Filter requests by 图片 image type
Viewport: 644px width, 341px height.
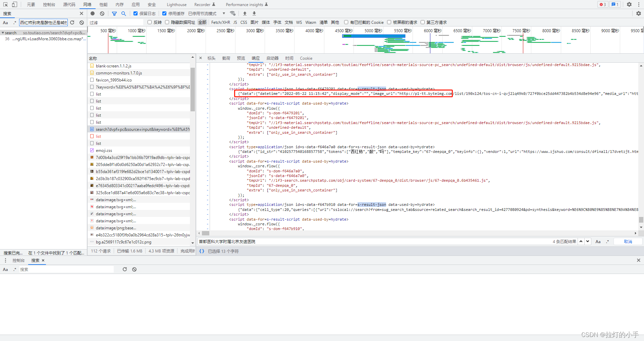click(x=255, y=22)
